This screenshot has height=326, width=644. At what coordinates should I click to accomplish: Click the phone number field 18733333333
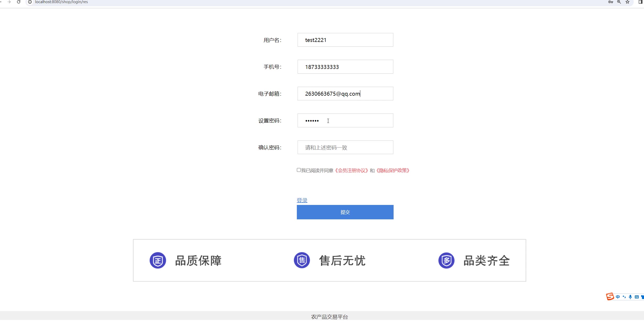(x=345, y=67)
